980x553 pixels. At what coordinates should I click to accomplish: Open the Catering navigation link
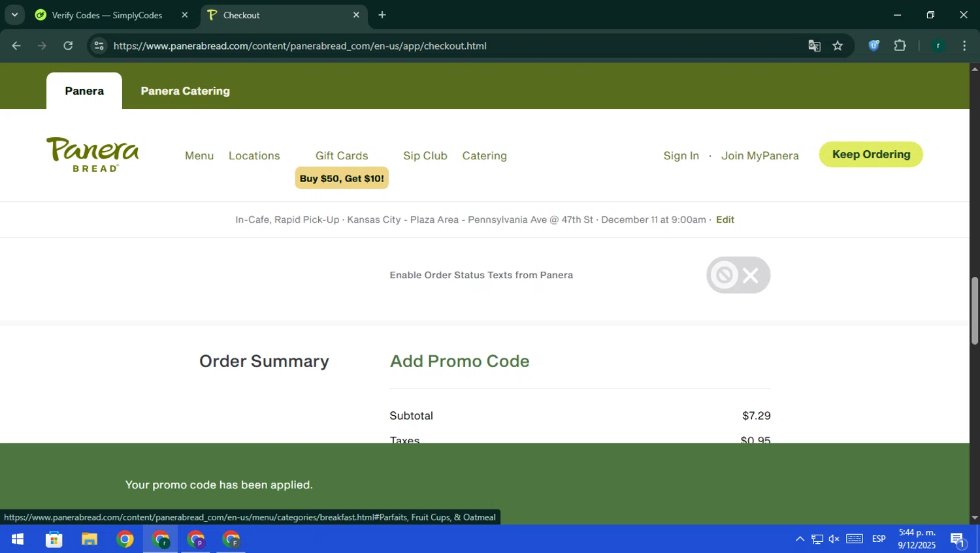(x=485, y=155)
